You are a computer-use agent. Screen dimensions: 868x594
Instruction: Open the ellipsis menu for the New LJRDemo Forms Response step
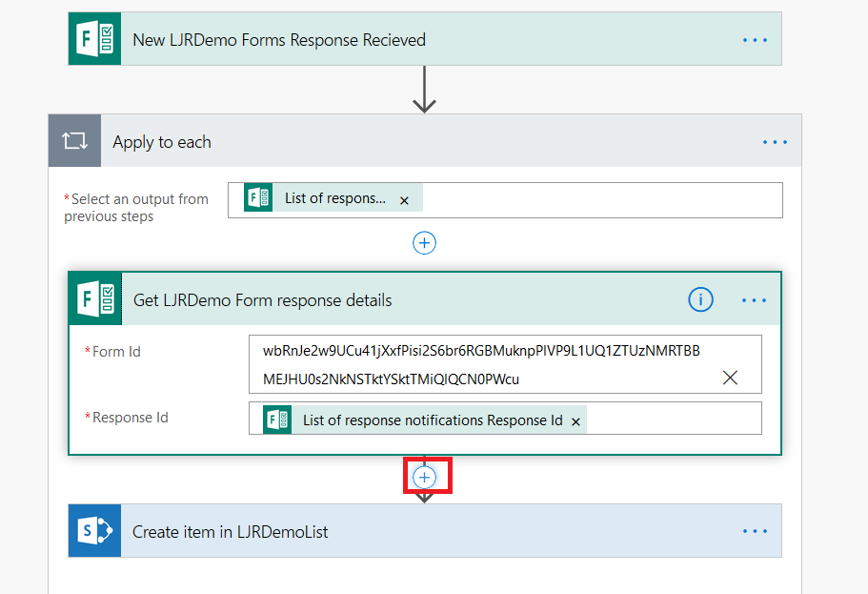[x=755, y=40]
